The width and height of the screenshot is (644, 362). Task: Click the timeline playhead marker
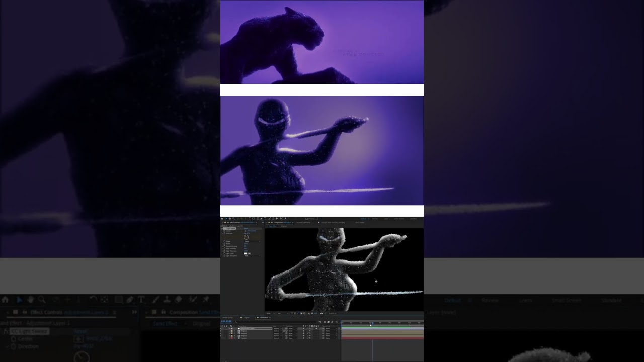[x=372, y=324]
